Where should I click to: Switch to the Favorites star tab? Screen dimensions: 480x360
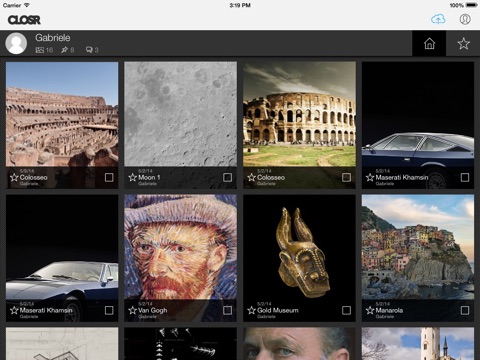click(463, 43)
